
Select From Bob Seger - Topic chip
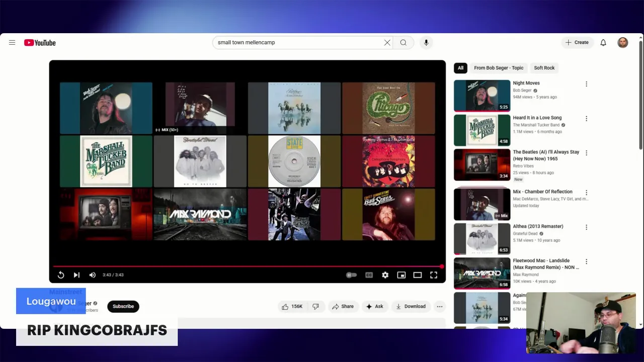[x=499, y=68]
